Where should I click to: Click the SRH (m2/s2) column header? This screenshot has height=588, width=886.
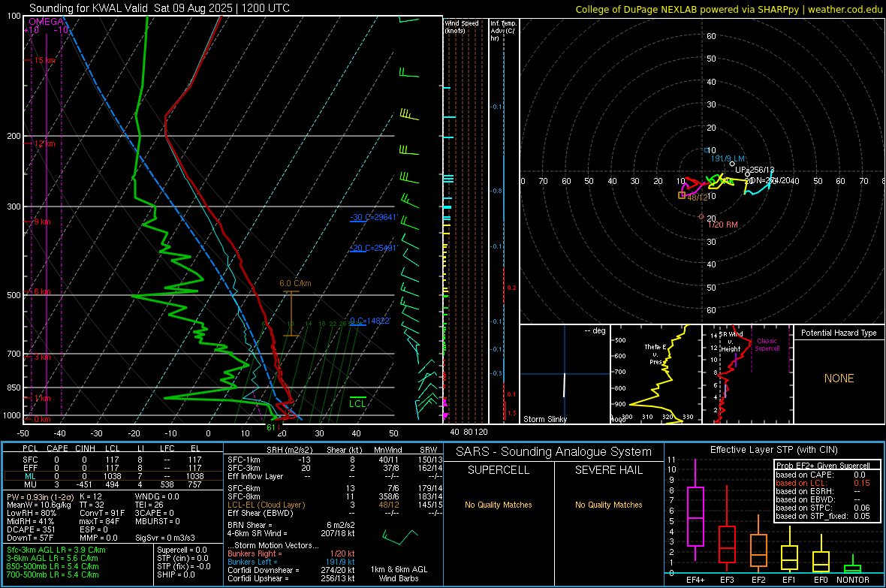[289, 450]
